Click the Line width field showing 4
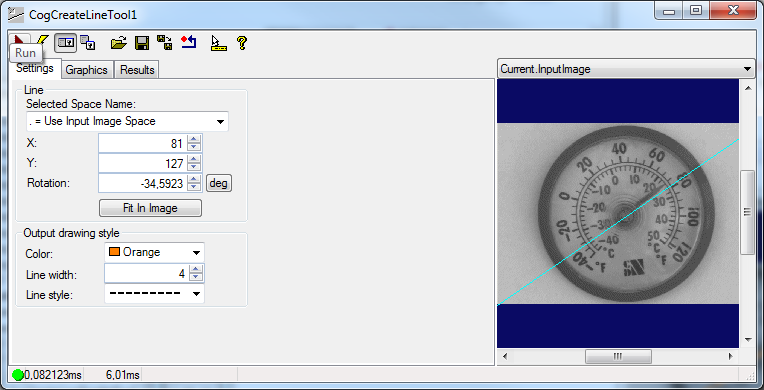The image size is (764, 390). (147, 274)
